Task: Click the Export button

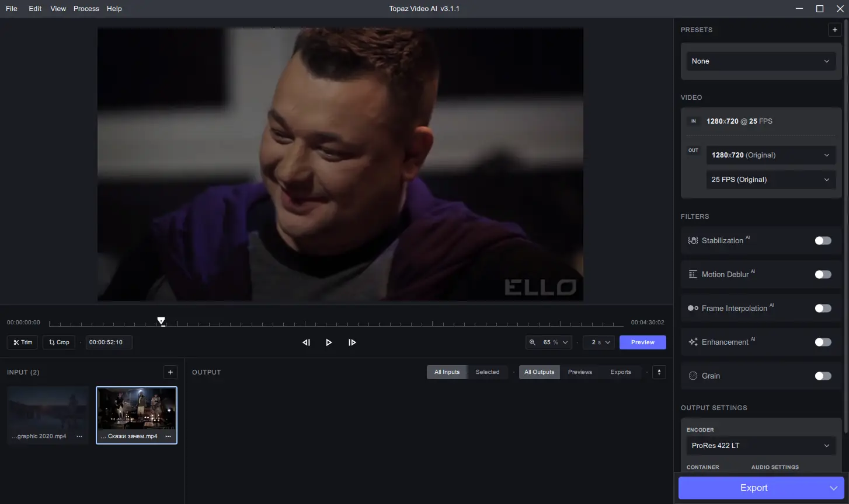Action: click(754, 488)
